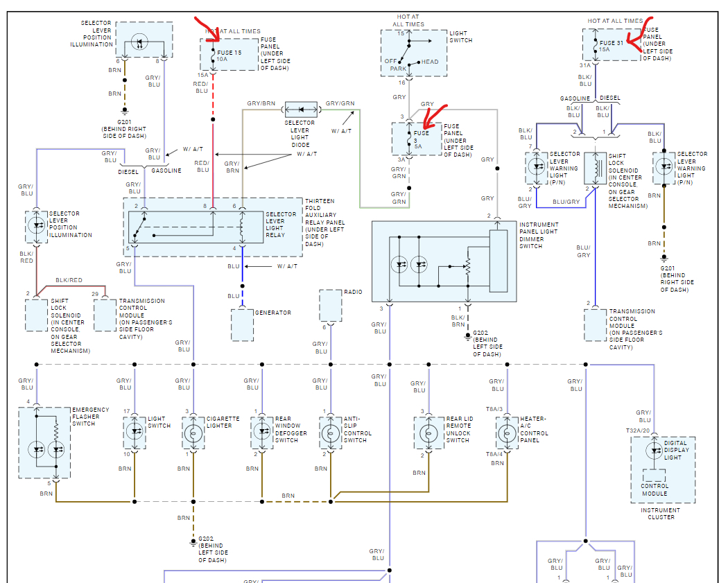728x583 pixels.
Task: Click the T32A/20 connector label
Action: pos(637,430)
